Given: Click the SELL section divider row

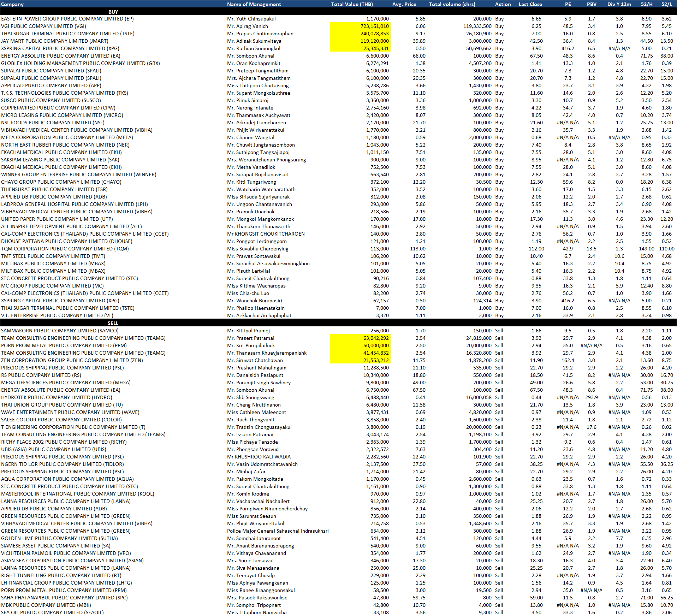Looking at the screenshot, I should (x=113, y=323).
